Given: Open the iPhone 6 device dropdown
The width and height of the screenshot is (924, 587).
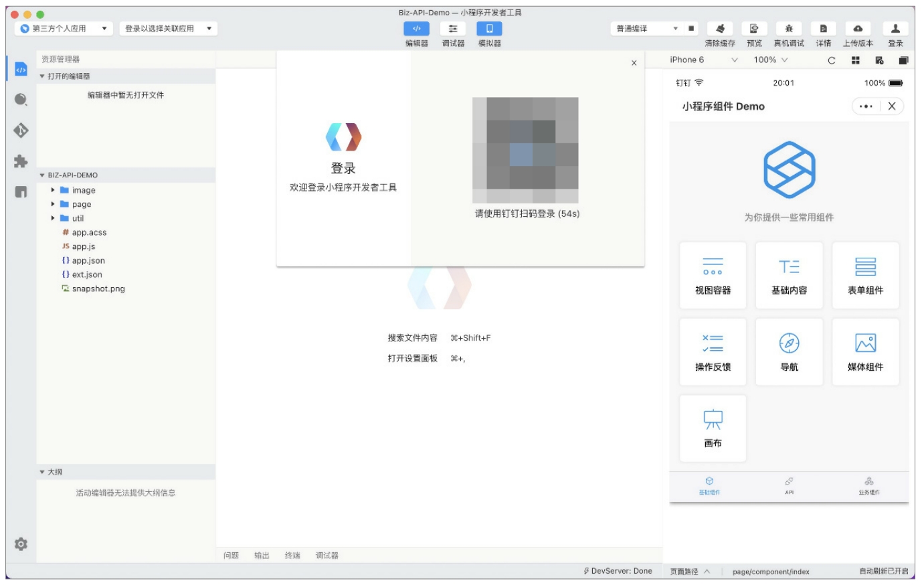Looking at the screenshot, I should click(x=703, y=60).
